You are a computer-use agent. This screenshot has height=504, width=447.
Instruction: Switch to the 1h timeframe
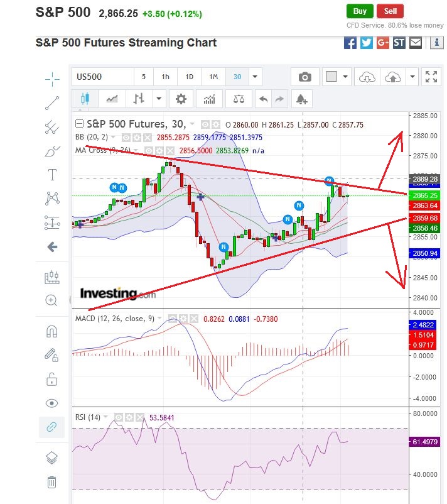165,77
